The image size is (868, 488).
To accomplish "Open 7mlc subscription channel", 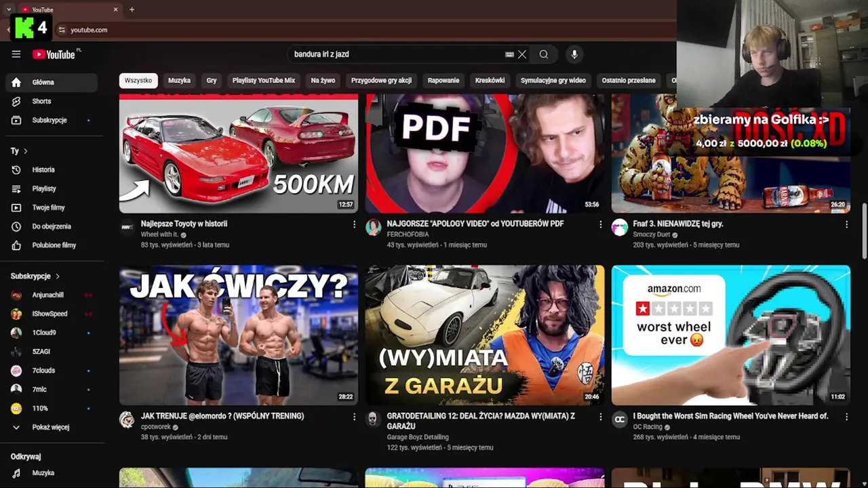I will [52, 390].
